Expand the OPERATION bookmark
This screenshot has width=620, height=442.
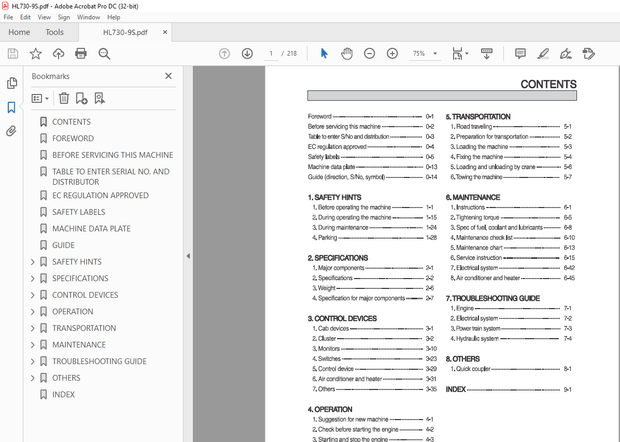(33, 312)
